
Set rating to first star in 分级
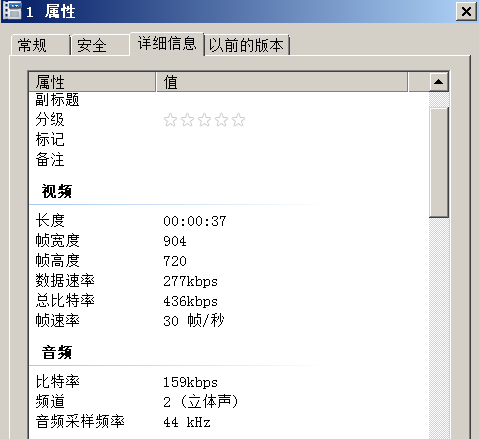pyautogui.click(x=170, y=120)
